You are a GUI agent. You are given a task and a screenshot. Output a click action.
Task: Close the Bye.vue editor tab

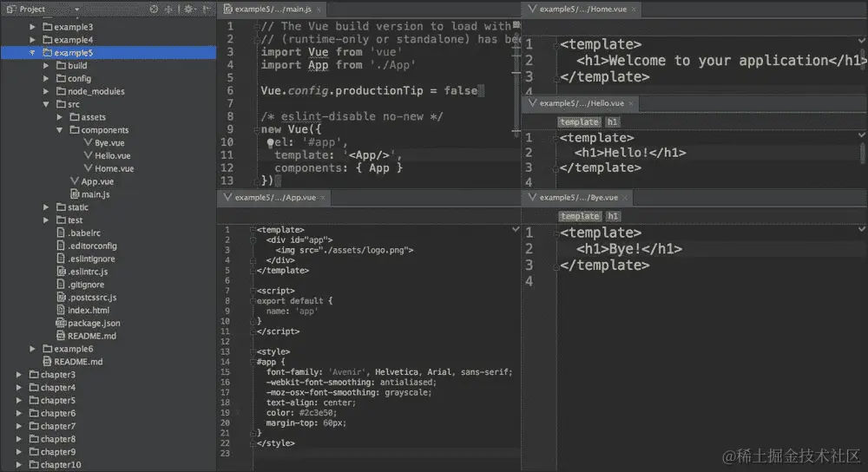point(625,198)
